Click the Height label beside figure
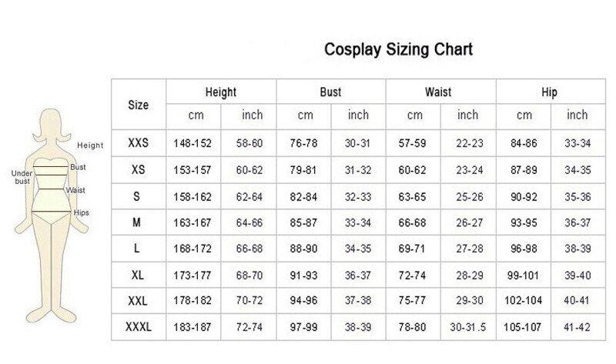 tap(90, 145)
